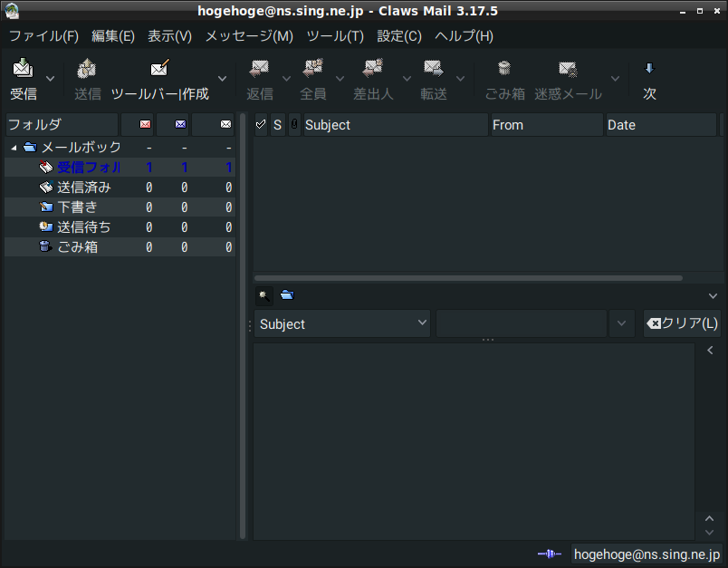The height and width of the screenshot is (568, 728).
Task: Click the 全員 (reply all) toolbar icon
Action: [313, 68]
